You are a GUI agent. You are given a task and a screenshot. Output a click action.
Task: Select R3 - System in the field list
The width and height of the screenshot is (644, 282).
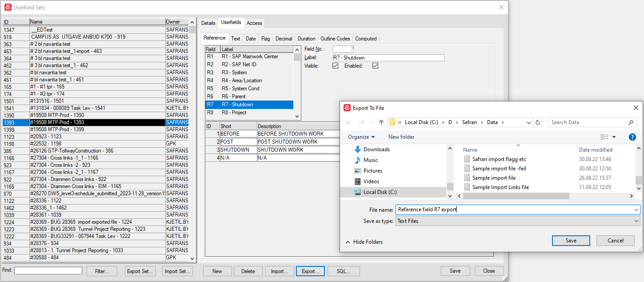(x=249, y=73)
